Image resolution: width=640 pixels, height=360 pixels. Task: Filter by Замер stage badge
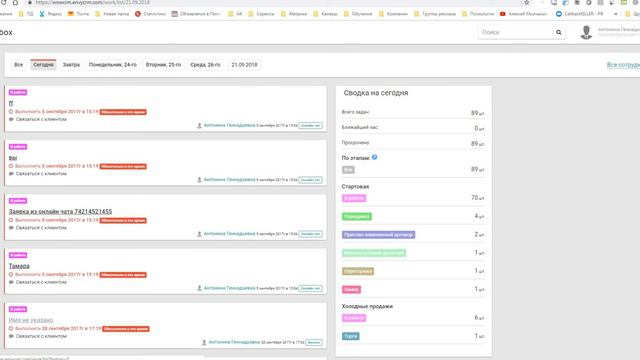pyautogui.click(x=351, y=289)
